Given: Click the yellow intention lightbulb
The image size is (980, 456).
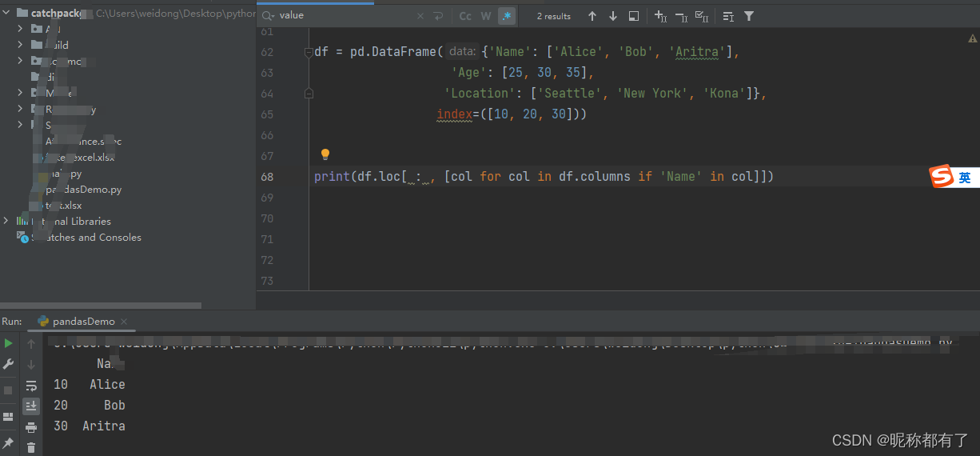Looking at the screenshot, I should point(325,154).
